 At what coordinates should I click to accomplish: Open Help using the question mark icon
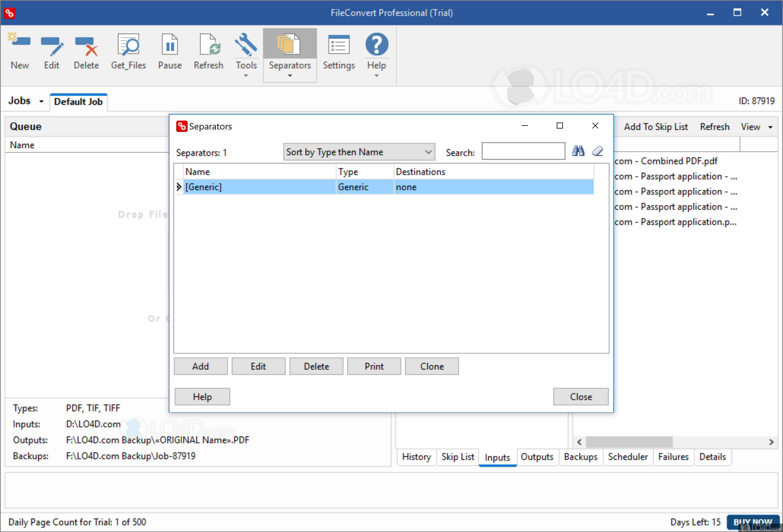pos(376,44)
